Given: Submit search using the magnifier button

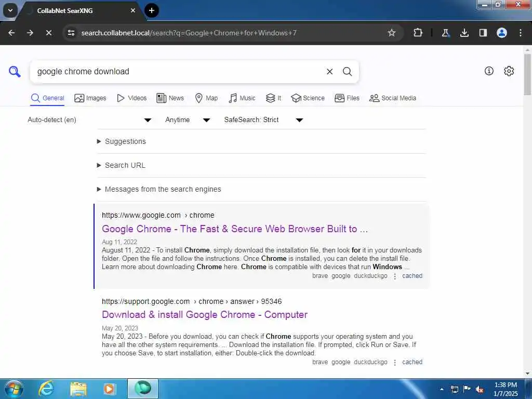Looking at the screenshot, I should [347, 72].
